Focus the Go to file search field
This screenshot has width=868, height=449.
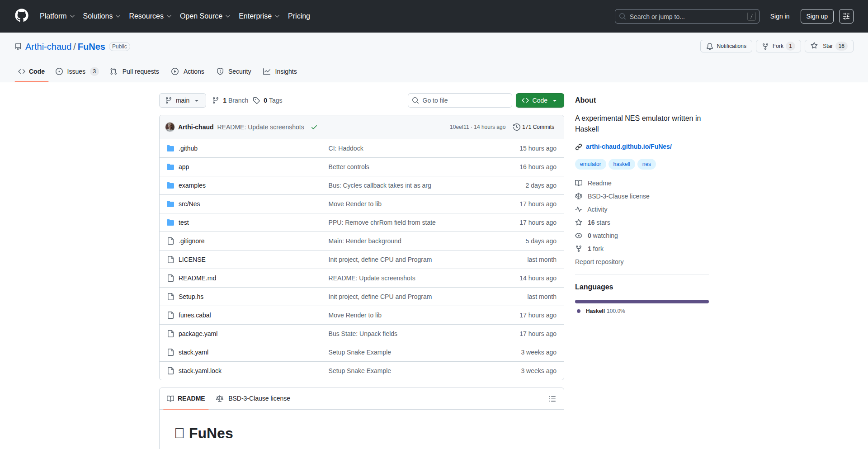point(460,100)
